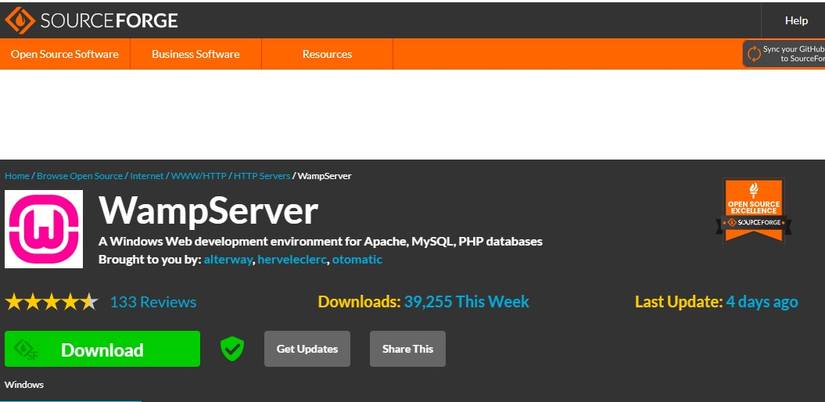Open herveleclerc contributor profile

click(x=292, y=259)
